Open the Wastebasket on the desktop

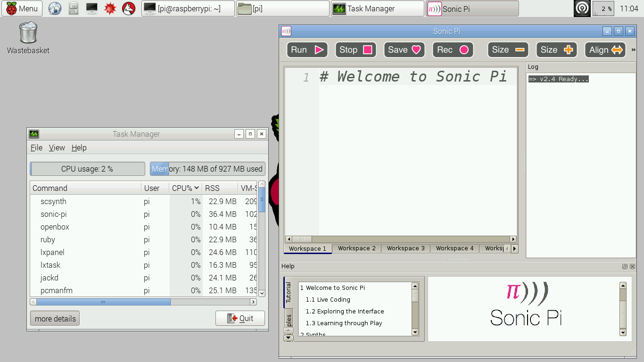pos(28,38)
